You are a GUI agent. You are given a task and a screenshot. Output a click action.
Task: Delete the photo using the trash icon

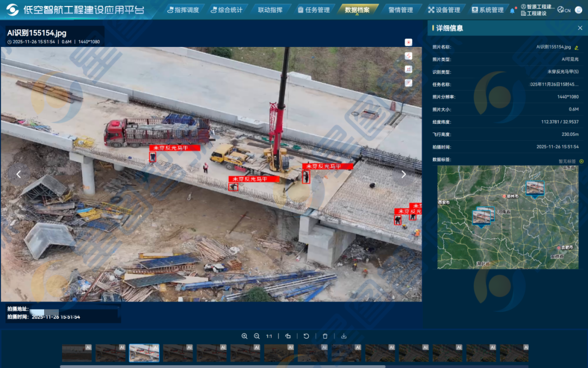325,336
